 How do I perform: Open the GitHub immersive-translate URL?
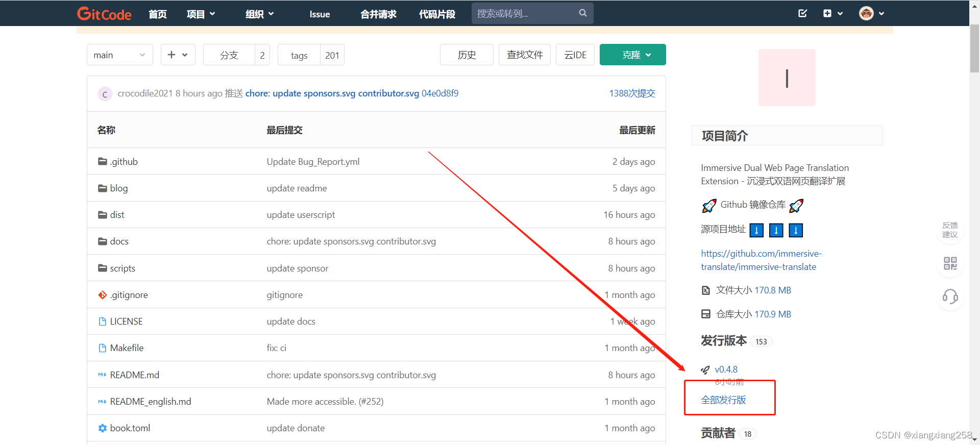(x=761, y=260)
